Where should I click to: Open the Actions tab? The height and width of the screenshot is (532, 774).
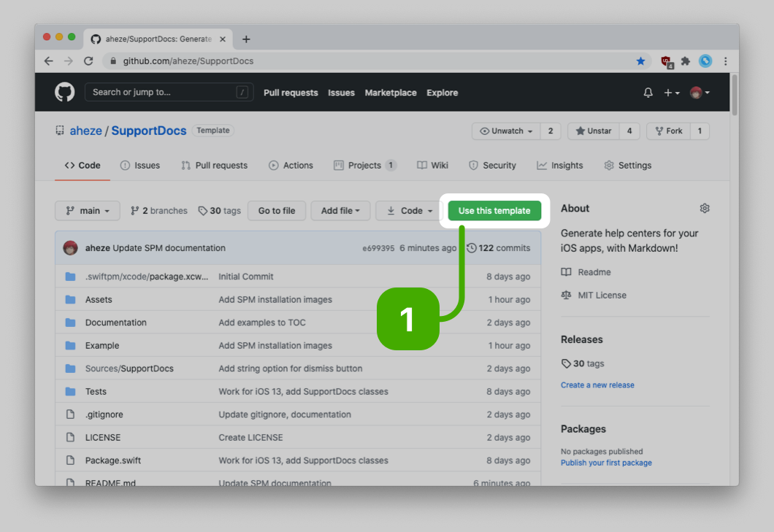(x=291, y=166)
